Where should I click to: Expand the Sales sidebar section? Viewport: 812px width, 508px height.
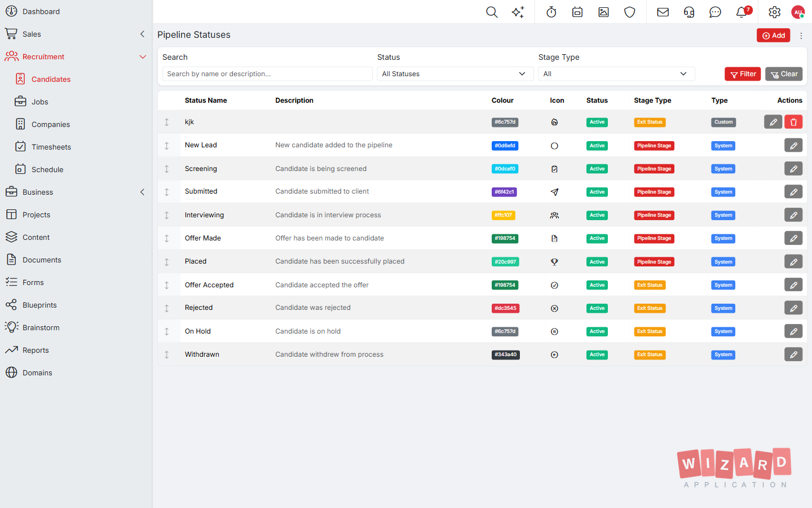pos(143,34)
